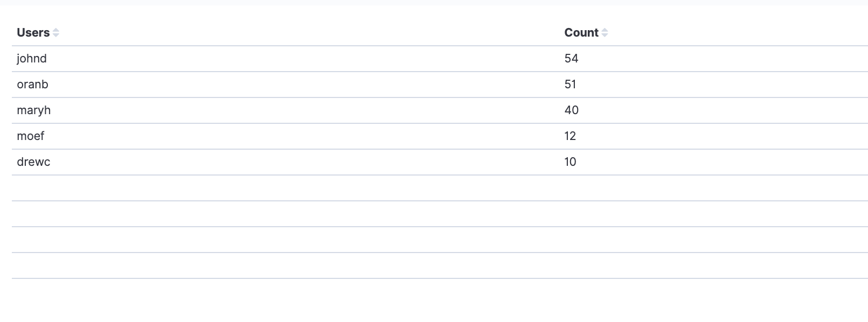
Task: Click the count value 51
Action: pos(570,85)
